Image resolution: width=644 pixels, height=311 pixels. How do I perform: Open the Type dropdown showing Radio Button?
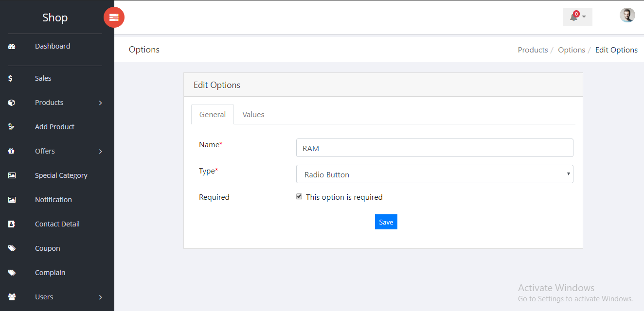coord(434,174)
